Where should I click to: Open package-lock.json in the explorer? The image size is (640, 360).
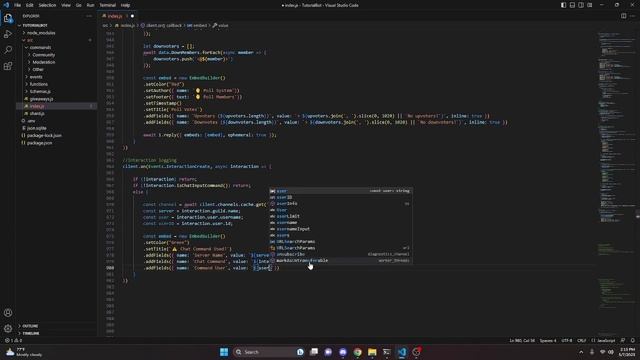pos(44,136)
